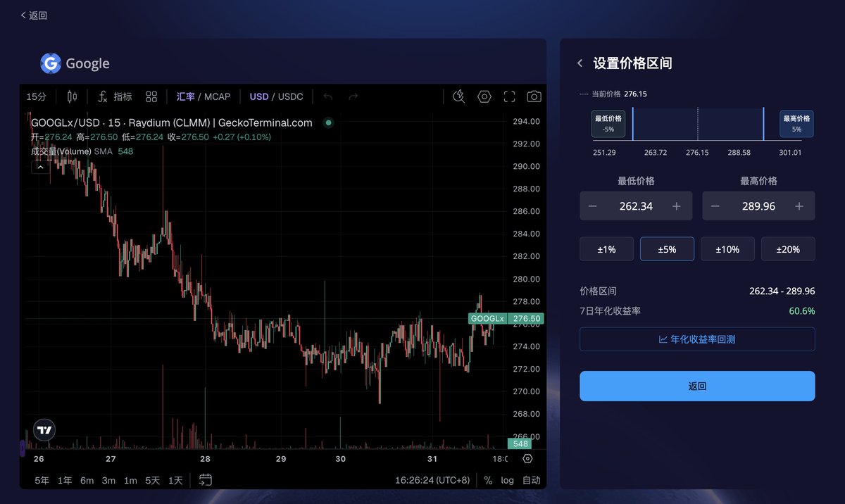The image size is (845, 504).
Task: Open chart settings with the gear icon
Action: (x=484, y=96)
